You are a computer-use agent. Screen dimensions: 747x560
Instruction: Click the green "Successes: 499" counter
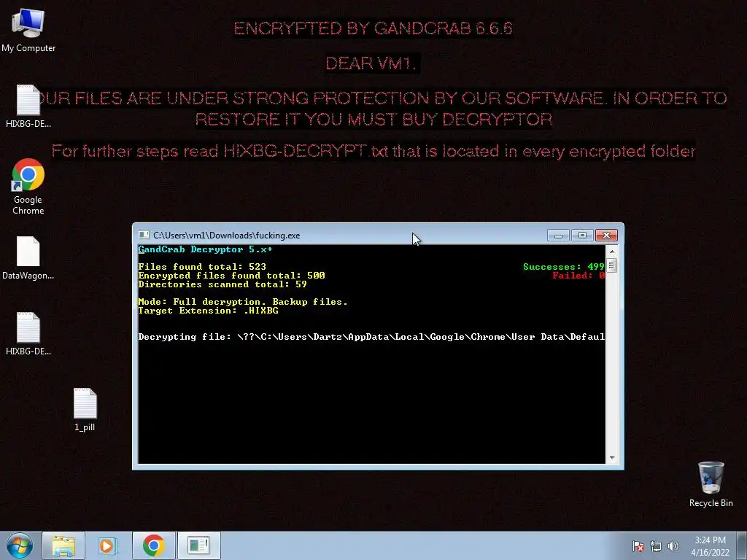pyautogui.click(x=564, y=267)
